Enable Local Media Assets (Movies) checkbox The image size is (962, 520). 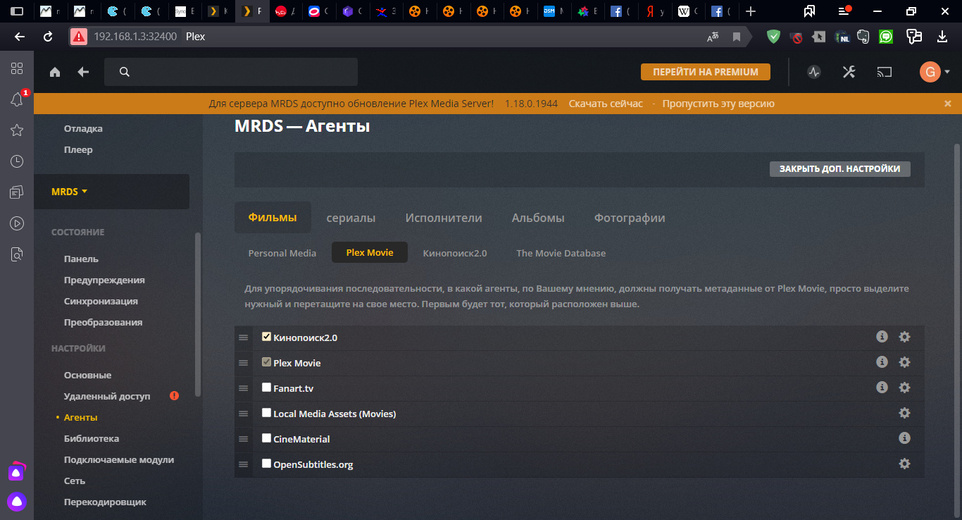(266, 413)
